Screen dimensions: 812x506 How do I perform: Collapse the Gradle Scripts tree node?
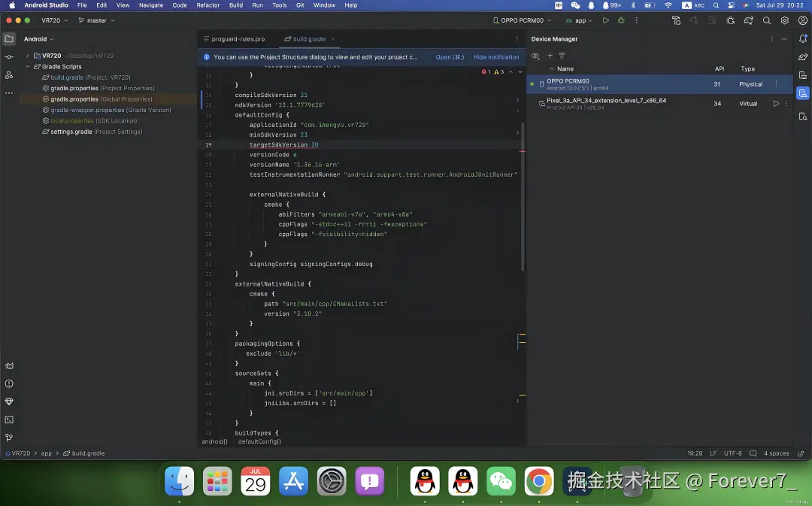28,66
